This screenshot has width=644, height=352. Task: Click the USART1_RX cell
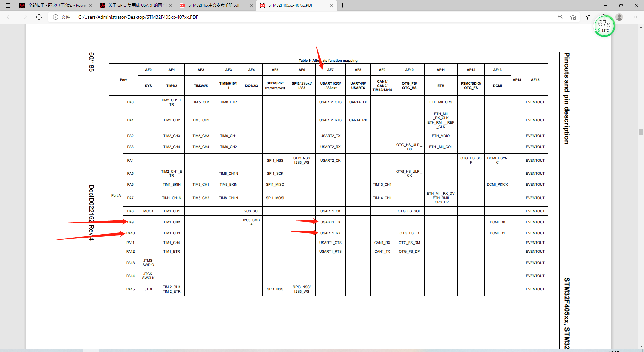330,233
